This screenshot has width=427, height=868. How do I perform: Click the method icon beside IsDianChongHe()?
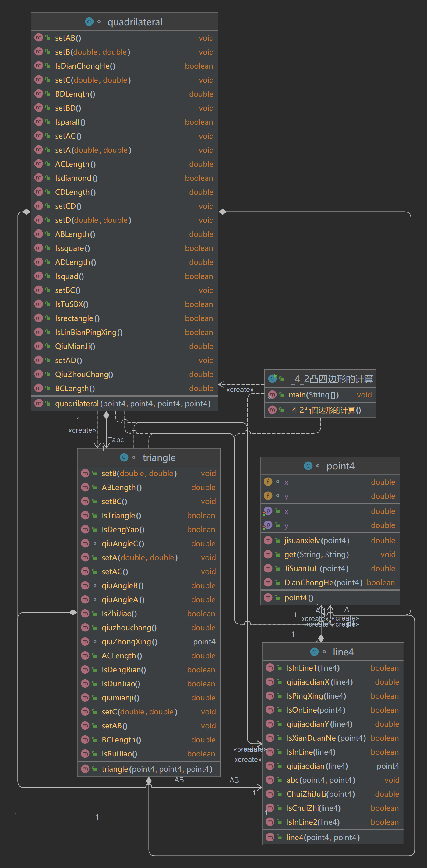(39, 66)
